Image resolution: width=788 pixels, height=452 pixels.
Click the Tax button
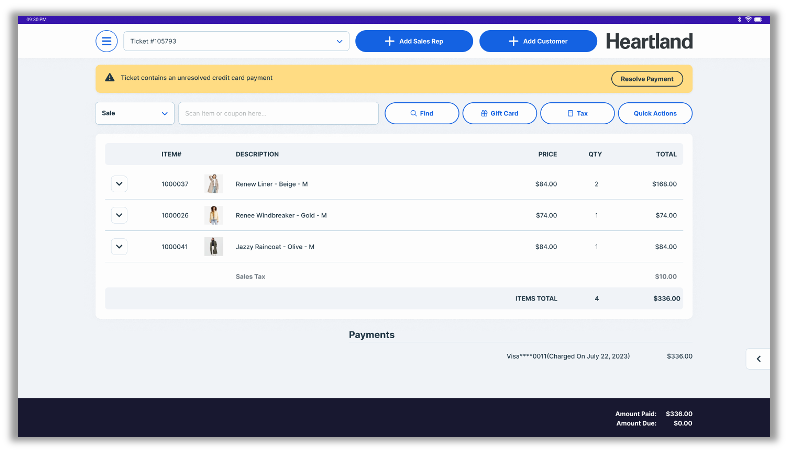577,114
